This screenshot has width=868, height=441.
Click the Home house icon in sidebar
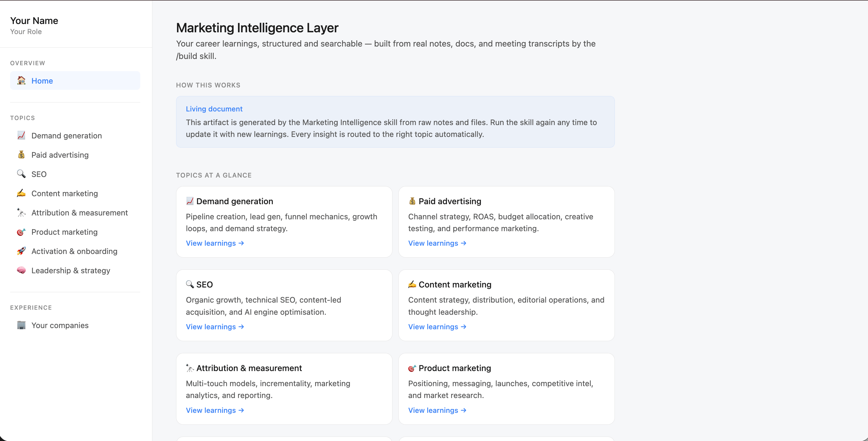[x=21, y=81]
